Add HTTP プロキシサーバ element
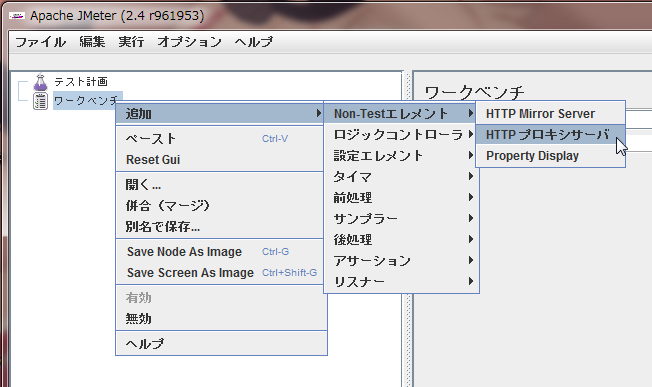 (550, 134)
